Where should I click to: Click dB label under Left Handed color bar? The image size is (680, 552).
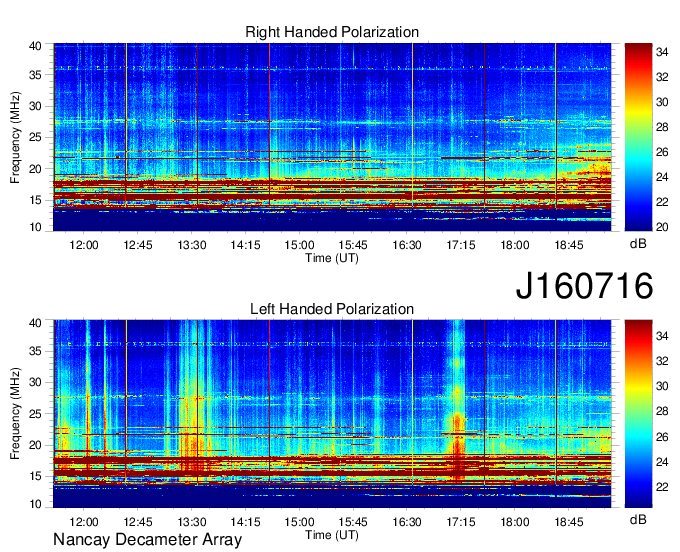pos(638,519)
